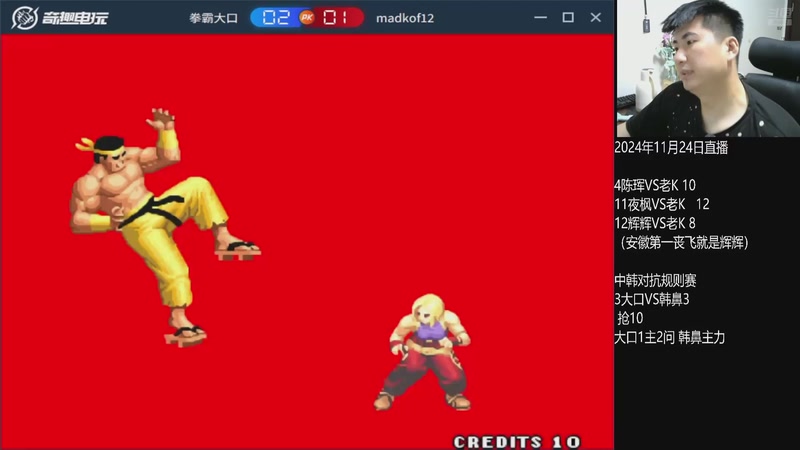Click the 奇趣电玩 logo icon
This screenshot has height=450, width=800.
24,18
